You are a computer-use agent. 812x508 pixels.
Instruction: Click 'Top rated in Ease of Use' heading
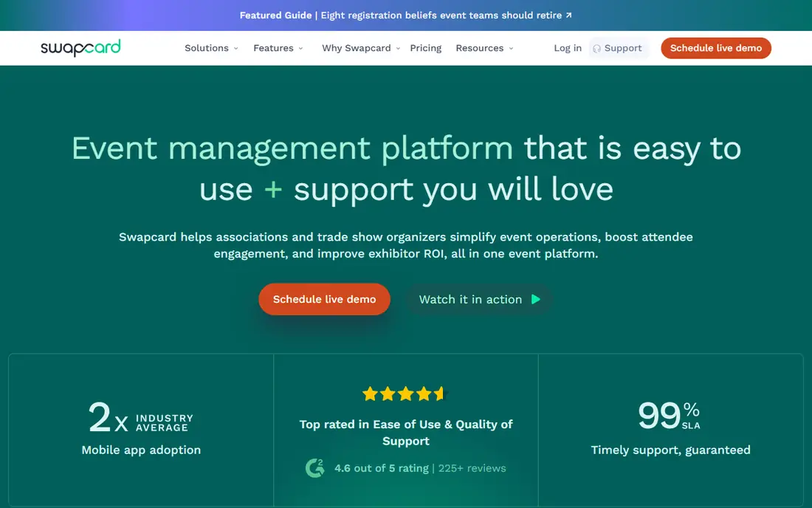point(406,433)
